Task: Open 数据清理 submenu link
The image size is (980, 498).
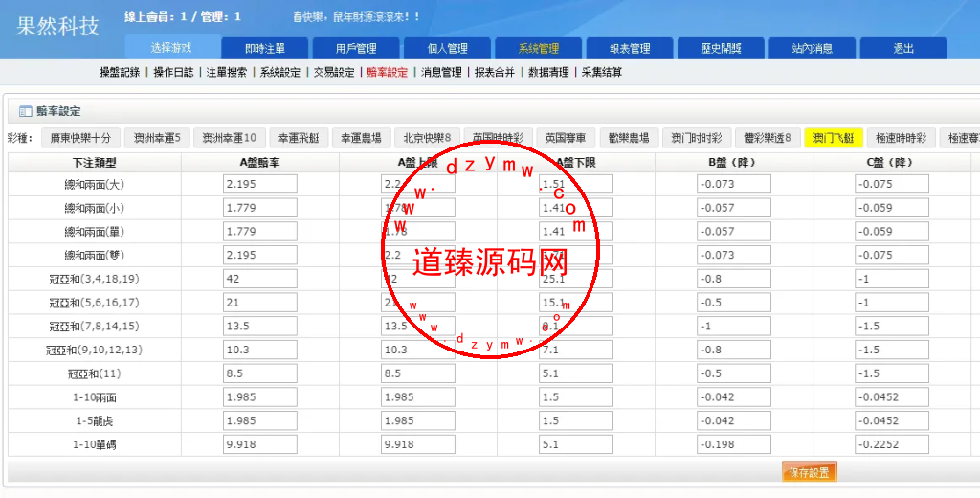Action: [x=548, y=73]
